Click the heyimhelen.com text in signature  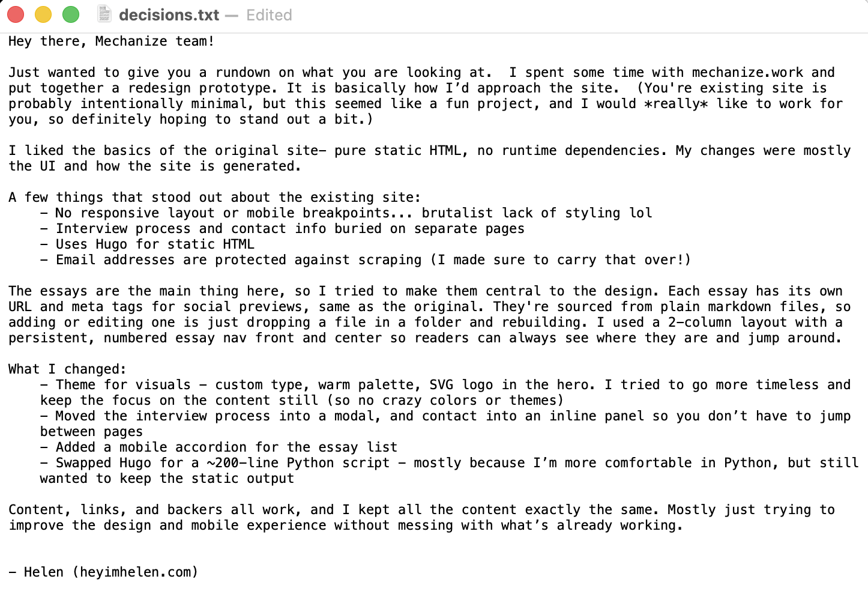pyautogui.click(x=135, y=572)
